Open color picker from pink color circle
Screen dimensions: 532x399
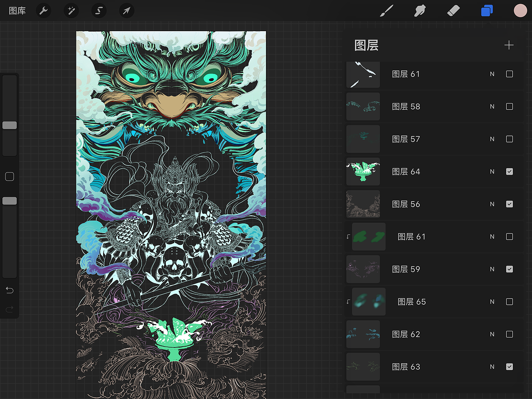coord(520,11)
